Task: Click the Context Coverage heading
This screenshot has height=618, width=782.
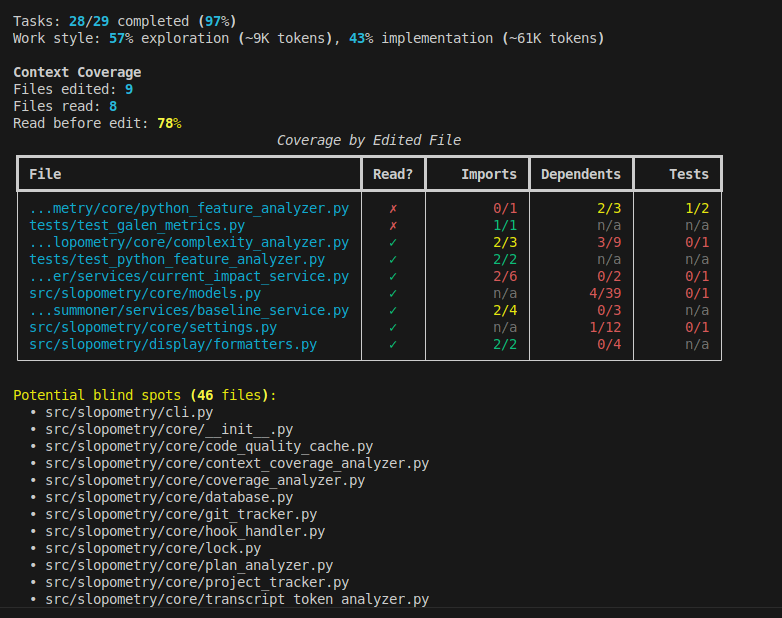Action: tap(77, 72)
